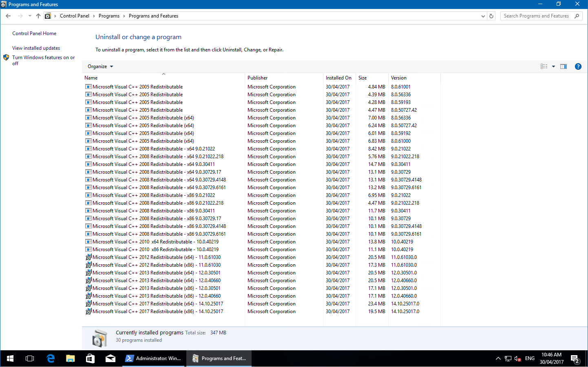
Task: Open File Explorer from taskbar
Action: coord(71,358)
